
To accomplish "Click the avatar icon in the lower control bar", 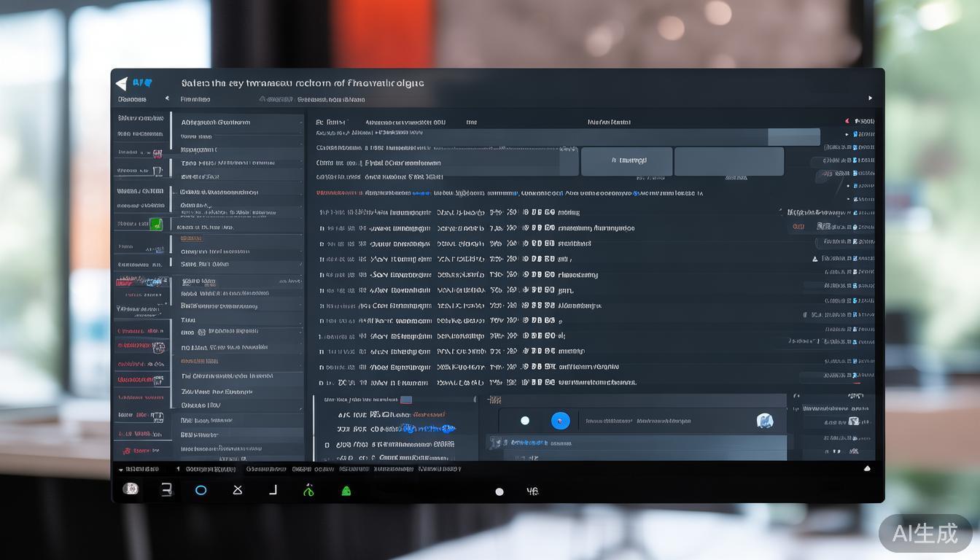I will [x=764, y=421].
